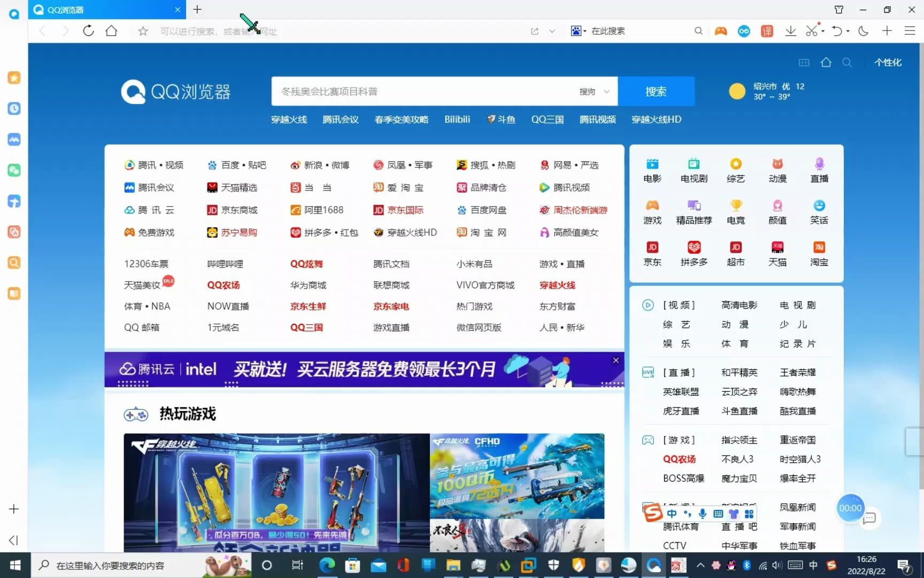
Task: Open the QQ农场 link in the 游戏 list
Action: (x=679, y=459)
